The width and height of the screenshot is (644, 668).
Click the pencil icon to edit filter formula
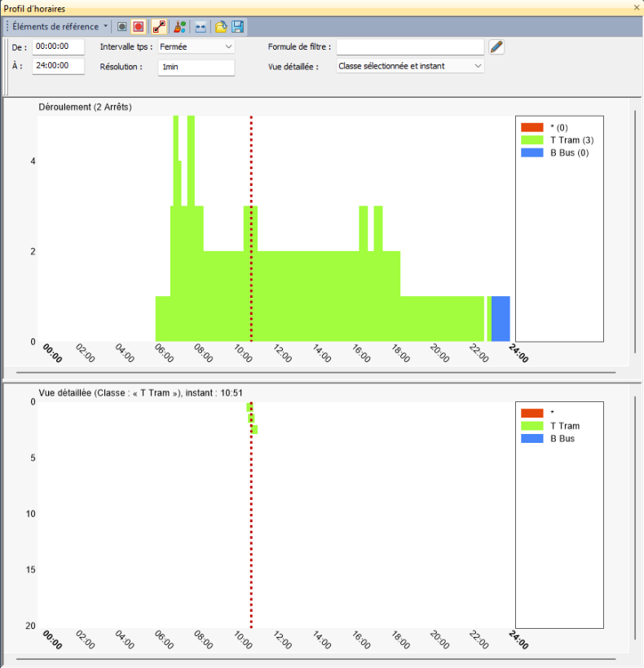(496, 47)
